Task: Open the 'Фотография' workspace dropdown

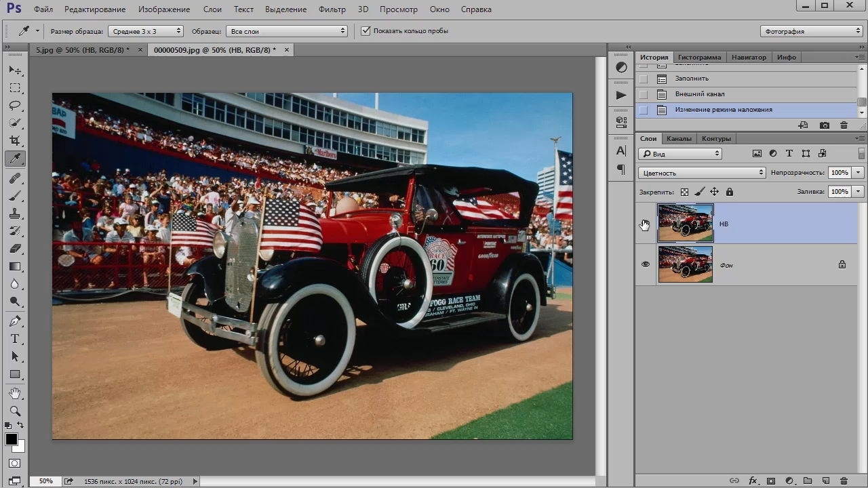Action: pos(812,31)
